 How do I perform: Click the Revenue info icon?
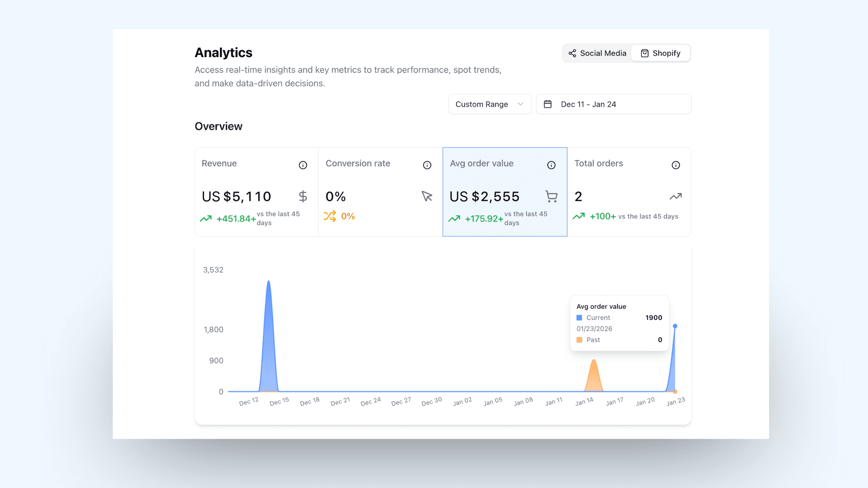303,165
